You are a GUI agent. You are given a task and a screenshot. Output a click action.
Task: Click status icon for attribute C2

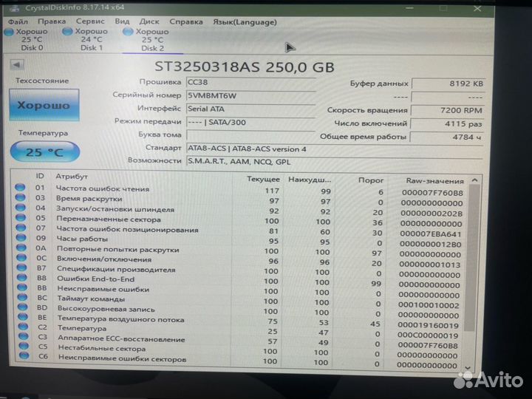click(x=23, y=327)
